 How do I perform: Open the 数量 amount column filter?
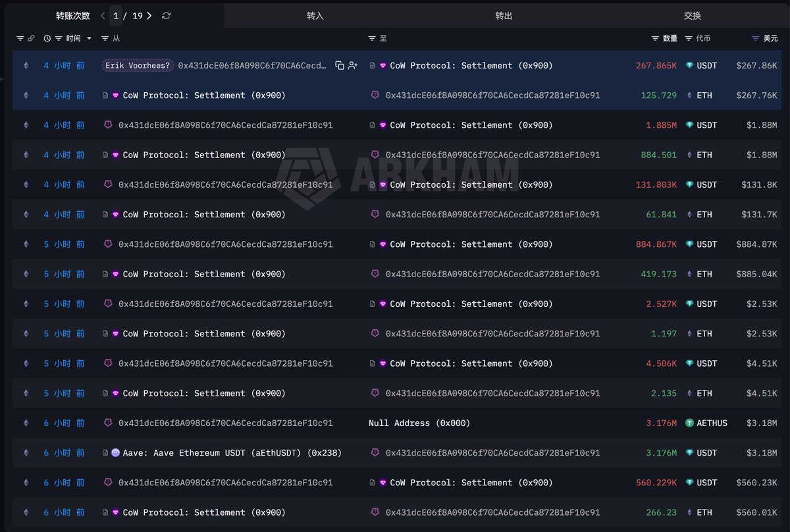655,38
